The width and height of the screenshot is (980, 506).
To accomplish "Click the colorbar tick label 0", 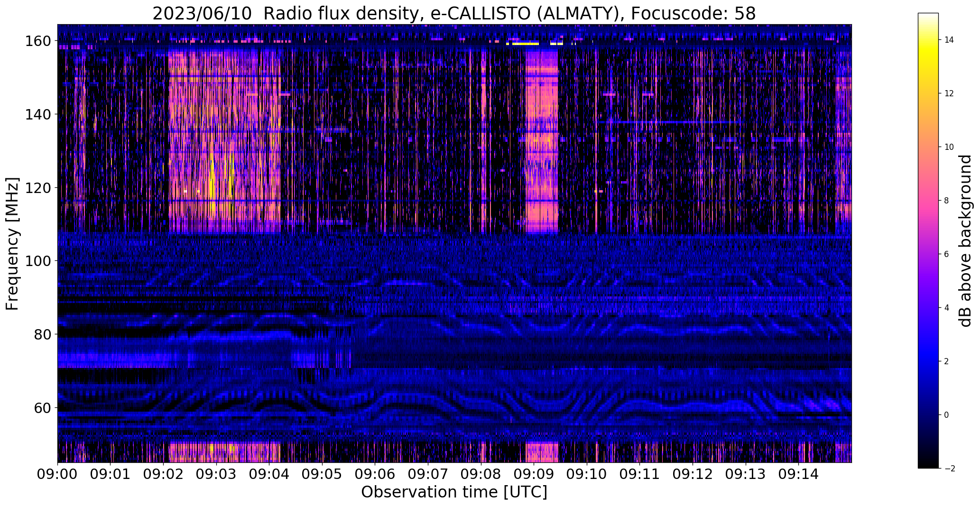I will [x=947, y=415].
